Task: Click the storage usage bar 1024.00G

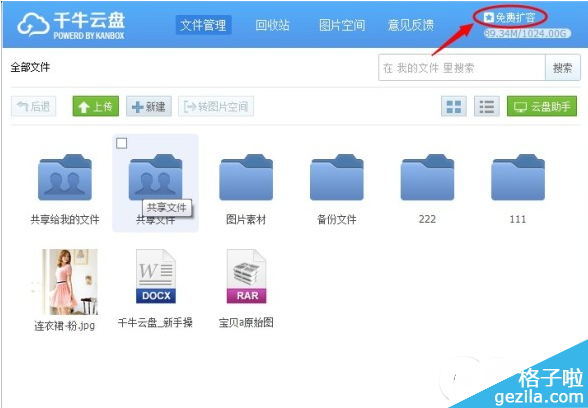Action: tap(527, 34)
